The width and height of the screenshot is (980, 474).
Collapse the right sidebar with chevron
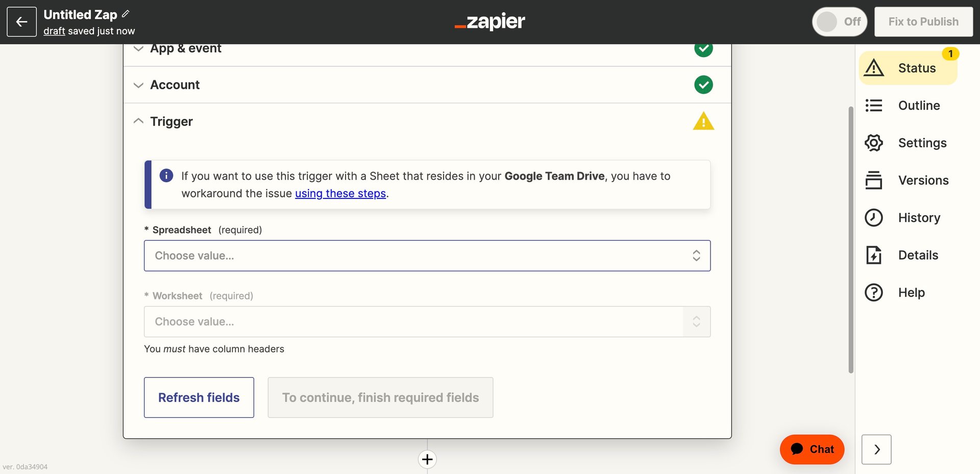(x=876, y=450)
